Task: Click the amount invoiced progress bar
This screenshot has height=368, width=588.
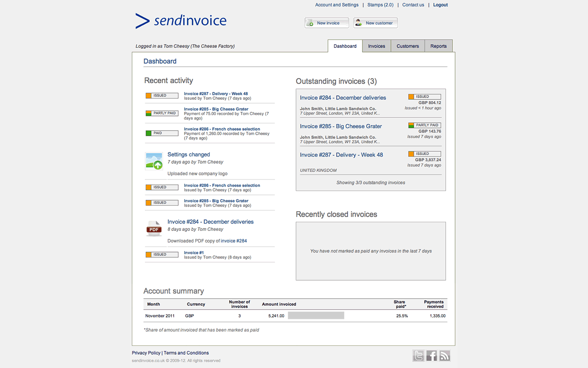Action: click(316, 315)
